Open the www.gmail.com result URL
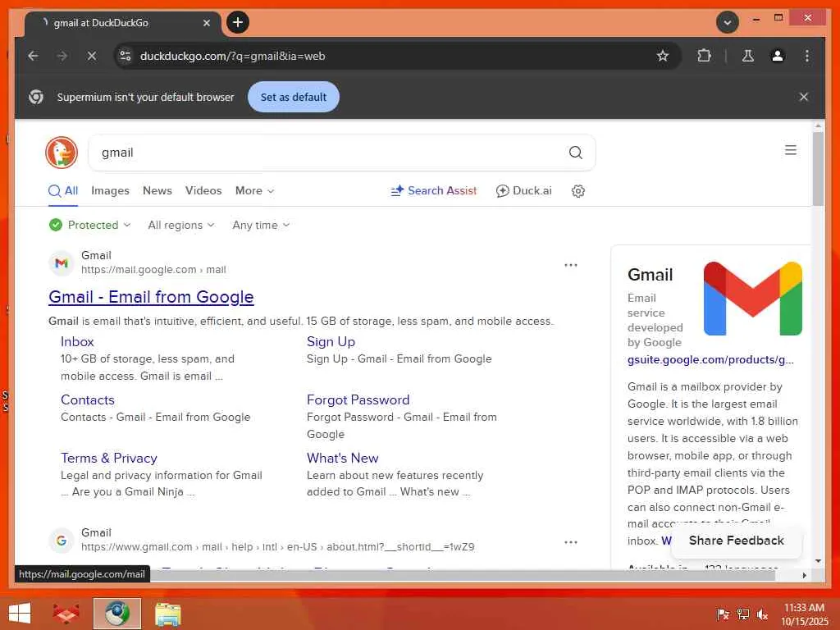This screenshot has height=630, width=840. click(x=277, y=547)
